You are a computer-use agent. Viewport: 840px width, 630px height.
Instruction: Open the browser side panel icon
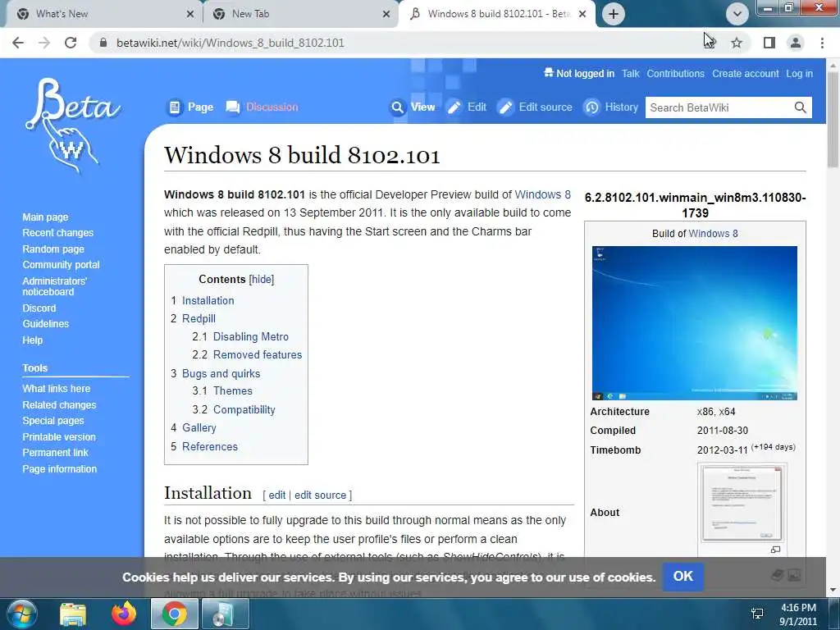(x=769, y=43)
